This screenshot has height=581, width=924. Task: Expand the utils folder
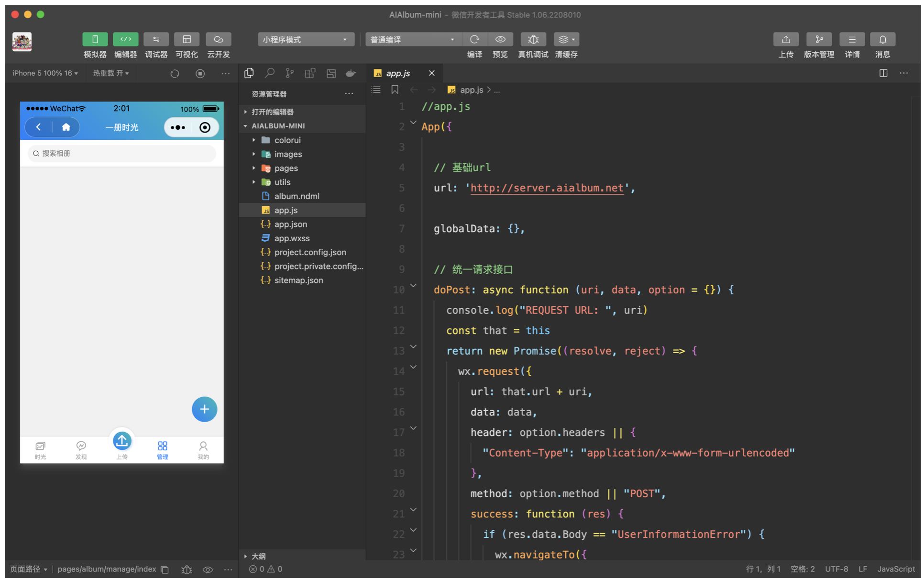pyautogui.click(x=302, y=182)
